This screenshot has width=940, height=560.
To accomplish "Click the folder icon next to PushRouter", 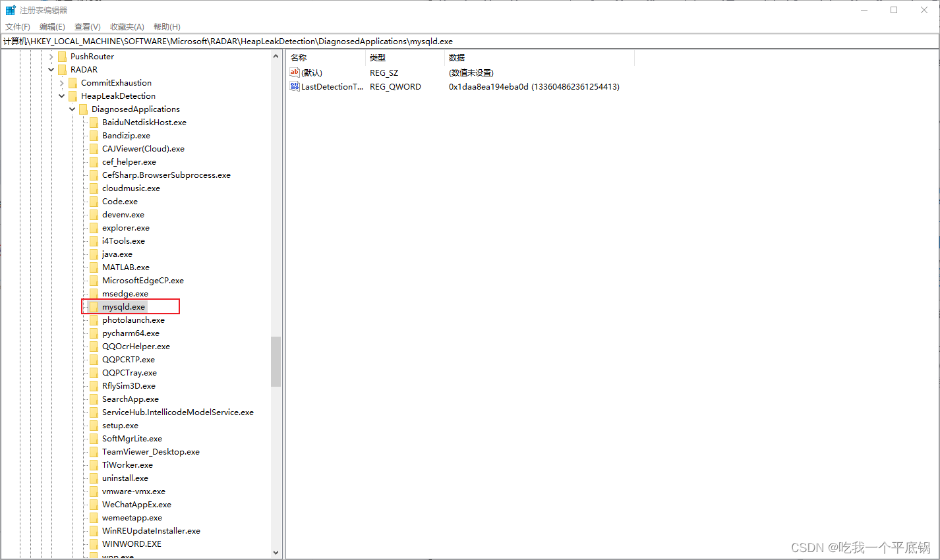I will [63, 57].
